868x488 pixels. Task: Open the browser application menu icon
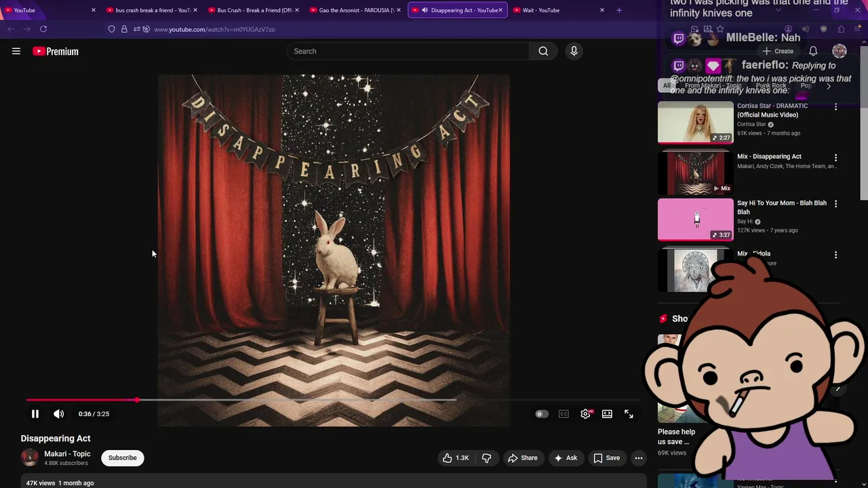point(859,29)
